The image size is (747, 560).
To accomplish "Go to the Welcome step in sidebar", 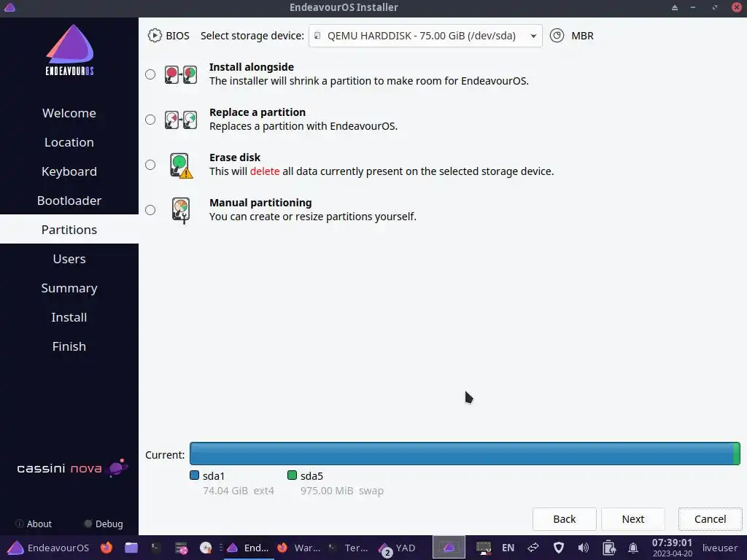I will 69,113.
